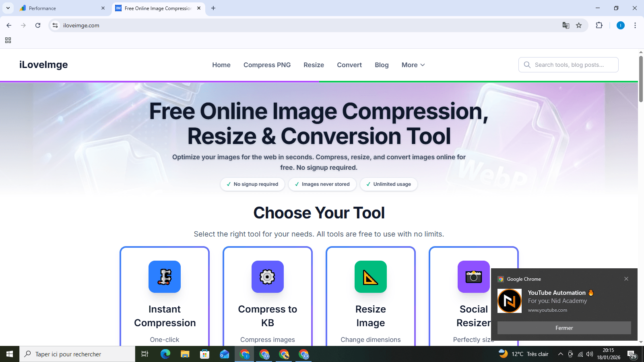
Task: Open Microsoft Edge from the taskbar
Action: click(x=165, y=354)
